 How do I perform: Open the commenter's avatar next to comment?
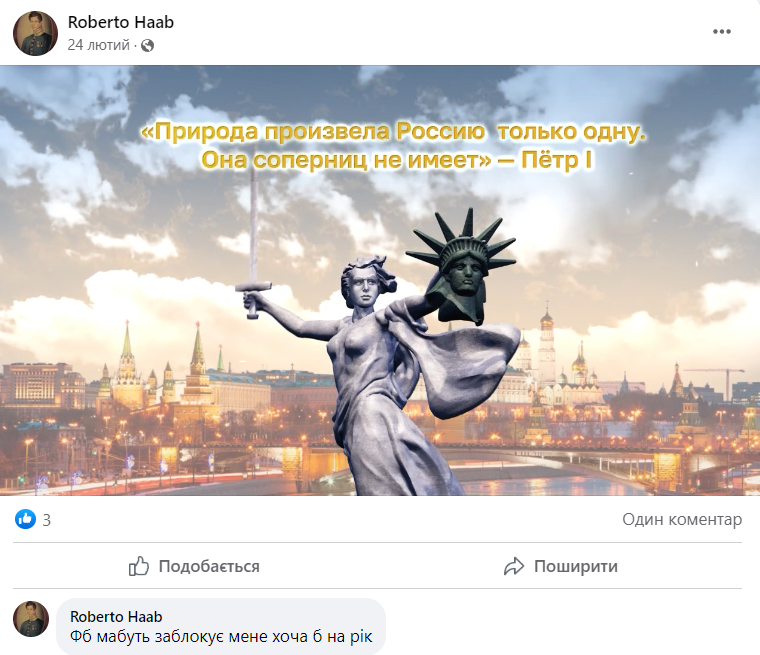coord(31,619)
